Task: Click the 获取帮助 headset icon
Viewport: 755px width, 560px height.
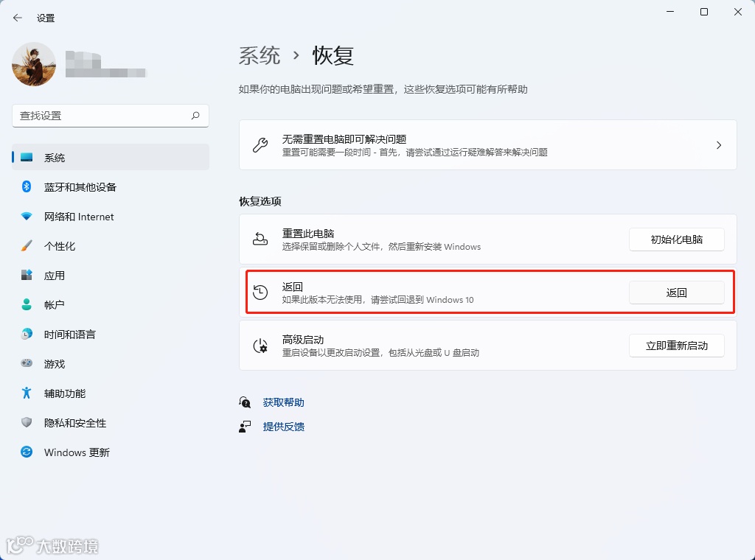Action: (x=245, y=402)
